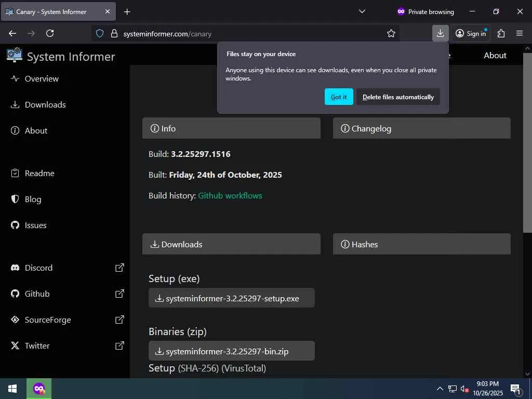Click Firefox private browsing taskbar icon
This screenshot has width=532, height=399.
point(39,389)
